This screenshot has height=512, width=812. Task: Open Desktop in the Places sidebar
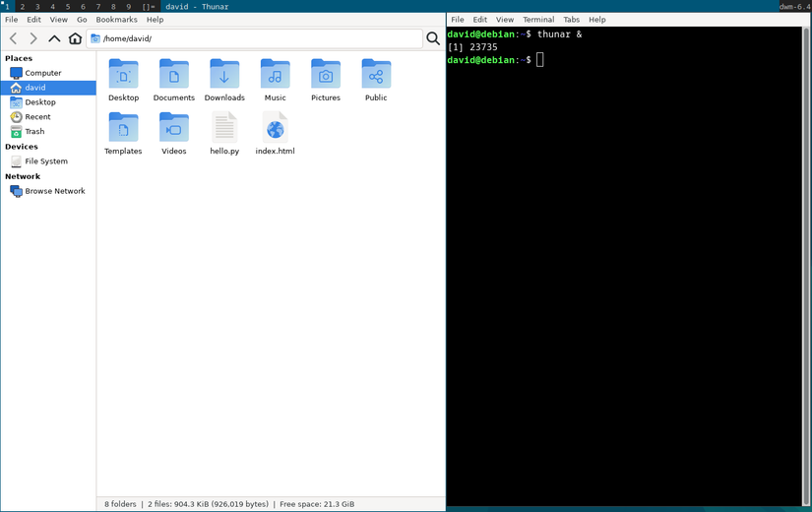pyautogui.click(x=47, y=102)
